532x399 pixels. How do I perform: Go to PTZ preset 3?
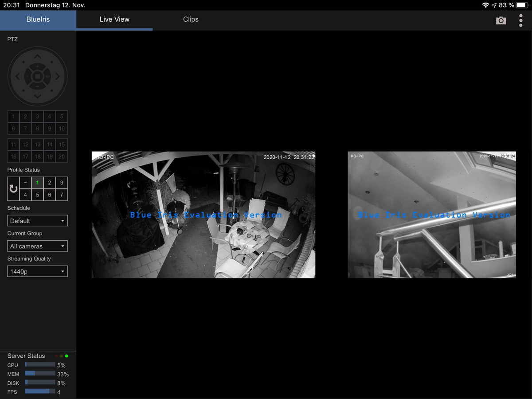point(38,117)
